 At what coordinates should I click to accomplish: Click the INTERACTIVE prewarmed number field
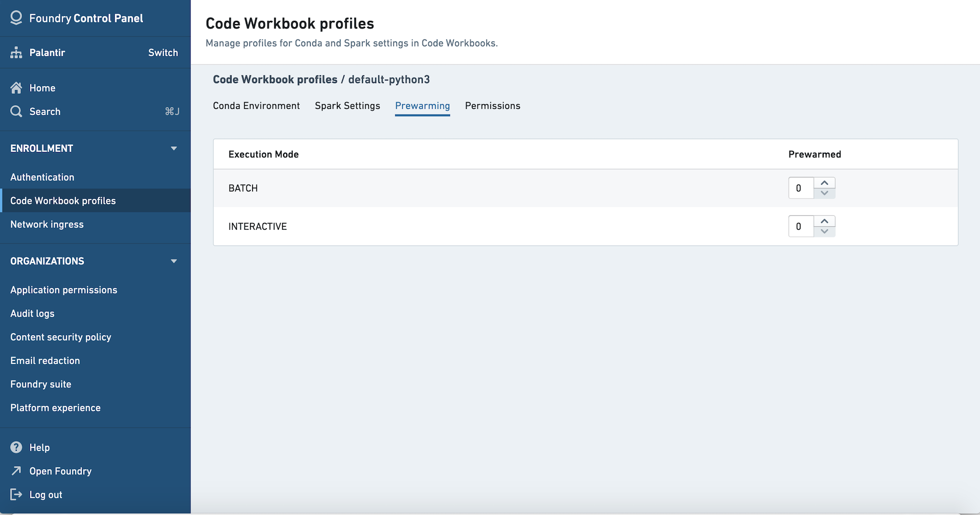[801, 227]
